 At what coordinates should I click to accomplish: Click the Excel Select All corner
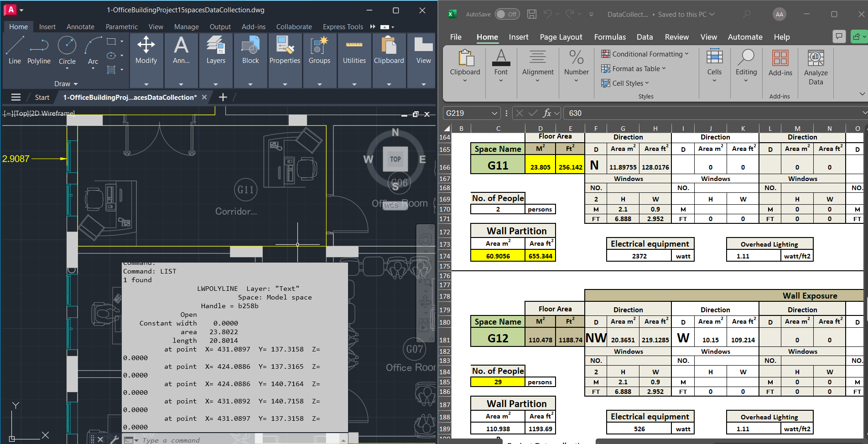[x=447, y=129]
